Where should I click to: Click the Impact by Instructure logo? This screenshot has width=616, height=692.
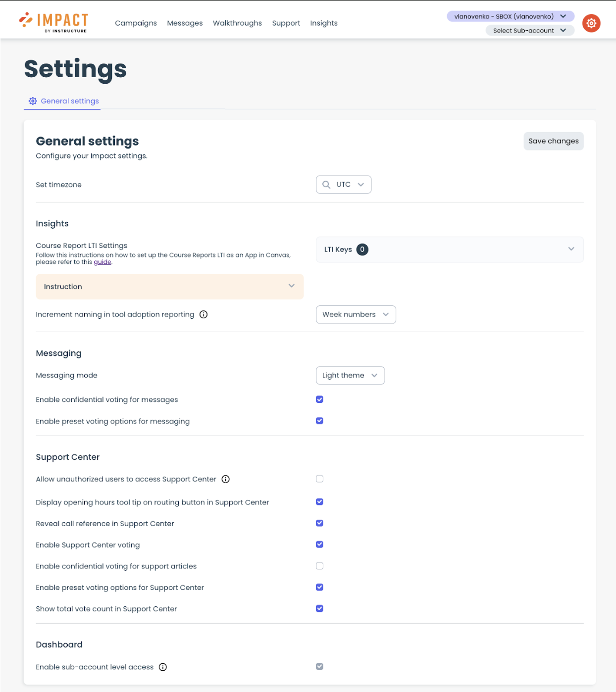point(53,22)
